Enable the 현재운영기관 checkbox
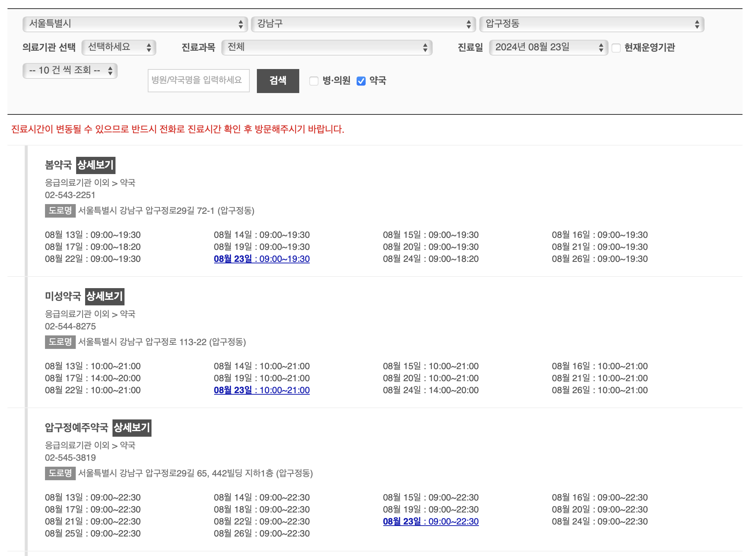Image resolution: width=756 pixels, height=556 pixels. click(616, 48)
